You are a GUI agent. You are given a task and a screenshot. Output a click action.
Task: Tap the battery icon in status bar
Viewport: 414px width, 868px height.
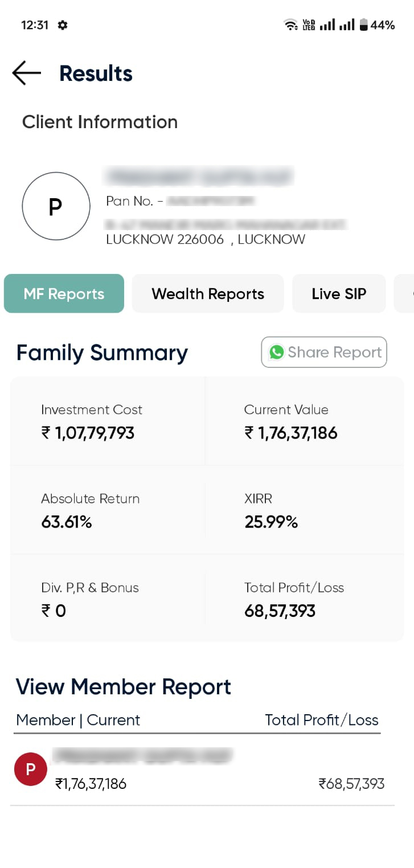click(x=363, y=25)
